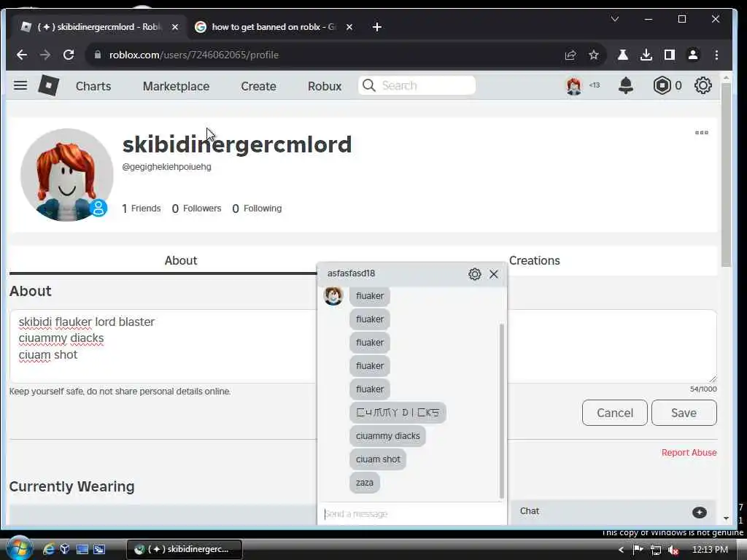Image resolution: width=747 pixels, height=560 pixels.
Task: Open the 0 Following list
Action: pyautogui.click(x=257, y=209)
